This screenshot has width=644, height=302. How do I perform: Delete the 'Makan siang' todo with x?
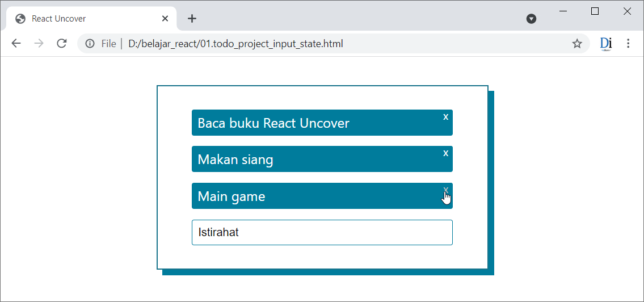[x=445, y=153]
